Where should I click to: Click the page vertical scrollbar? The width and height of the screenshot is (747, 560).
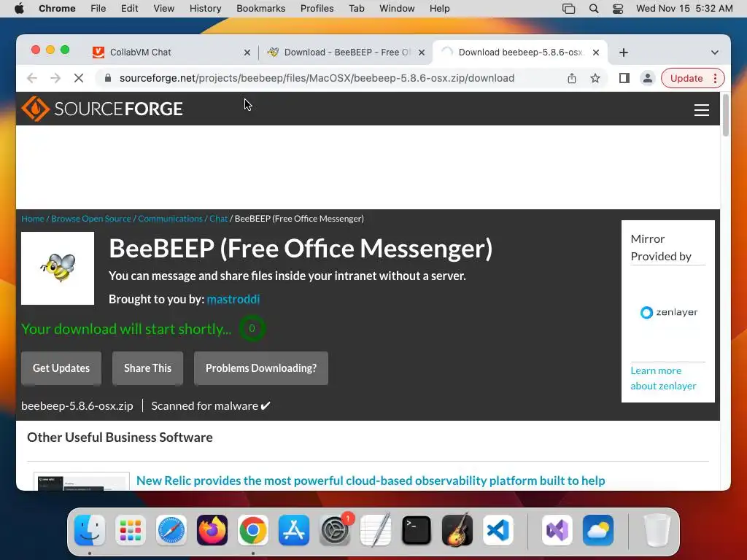[726, 115]
